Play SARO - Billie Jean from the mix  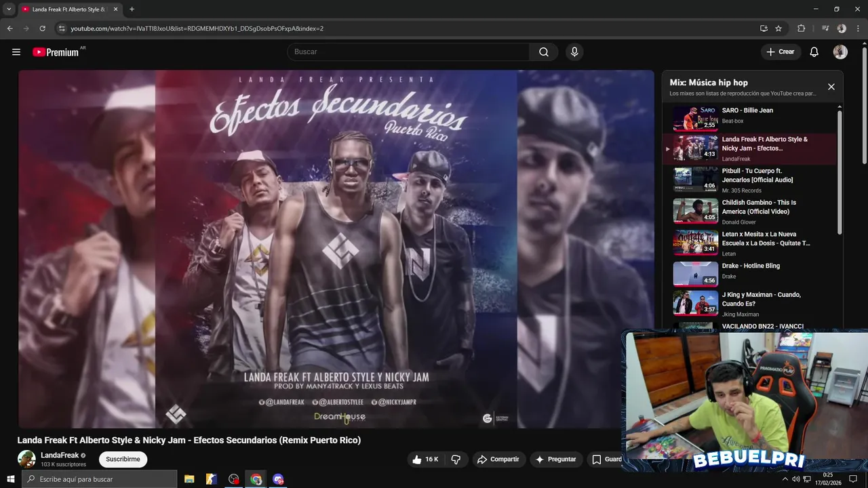(750, 118)
